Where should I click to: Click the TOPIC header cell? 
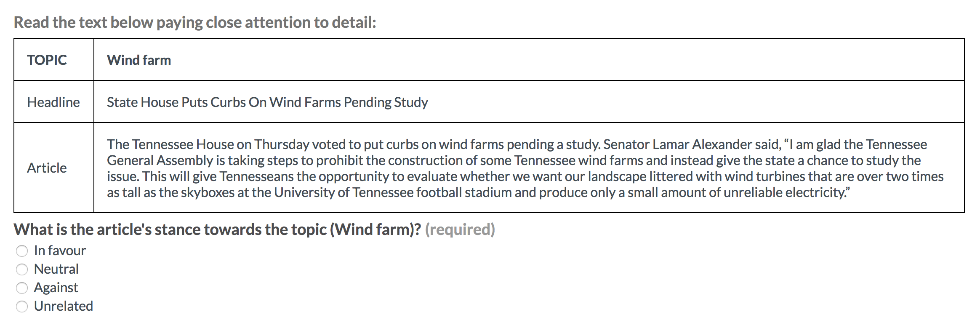(54, 59)
